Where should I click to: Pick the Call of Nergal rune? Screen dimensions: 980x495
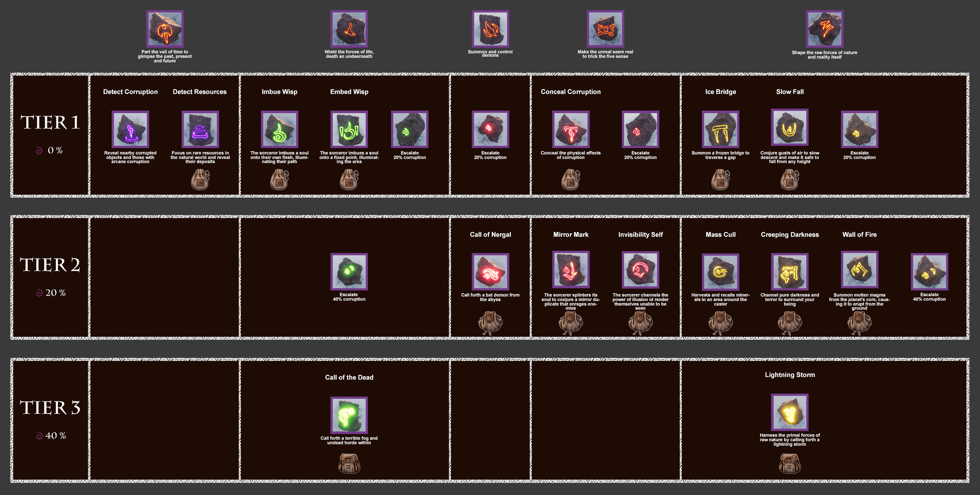pyautogui.click(x=491, y=272)
